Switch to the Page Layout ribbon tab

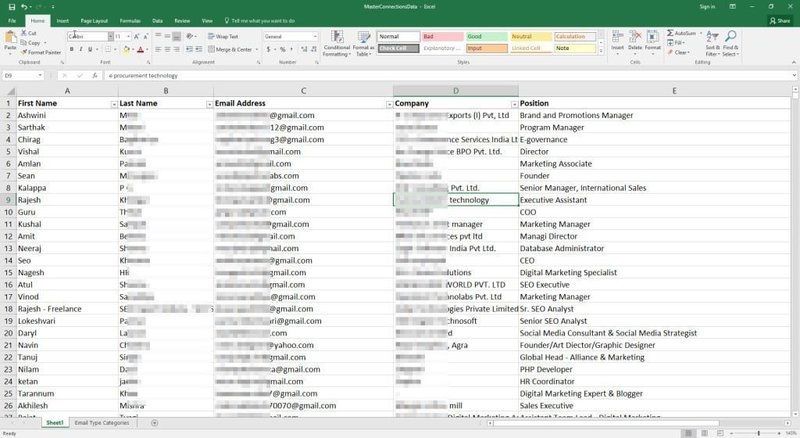coord(94,20)
